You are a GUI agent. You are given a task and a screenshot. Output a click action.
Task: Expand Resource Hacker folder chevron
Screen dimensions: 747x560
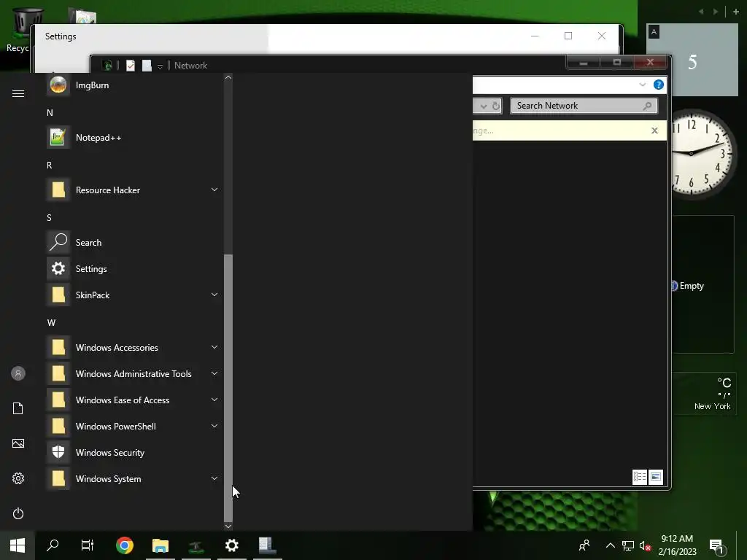tap(214, 190)
